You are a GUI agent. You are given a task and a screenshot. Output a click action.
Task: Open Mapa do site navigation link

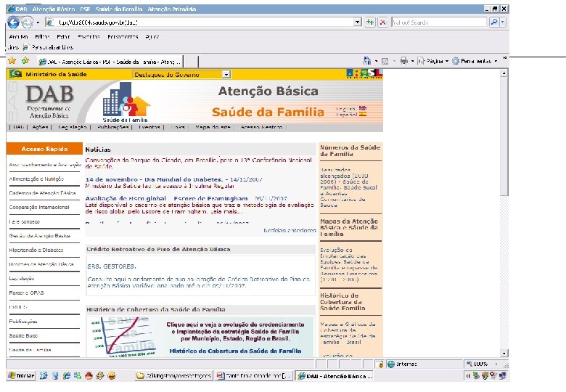coord(213,127)
